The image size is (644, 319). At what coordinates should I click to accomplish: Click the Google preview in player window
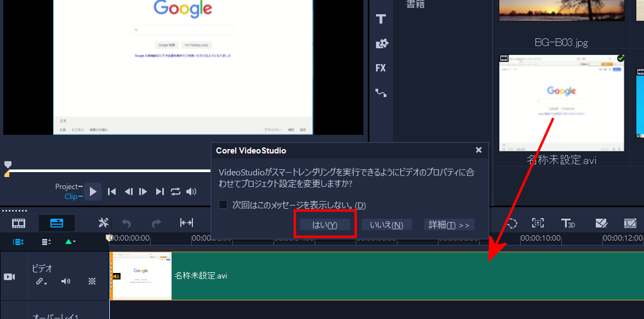183,67
